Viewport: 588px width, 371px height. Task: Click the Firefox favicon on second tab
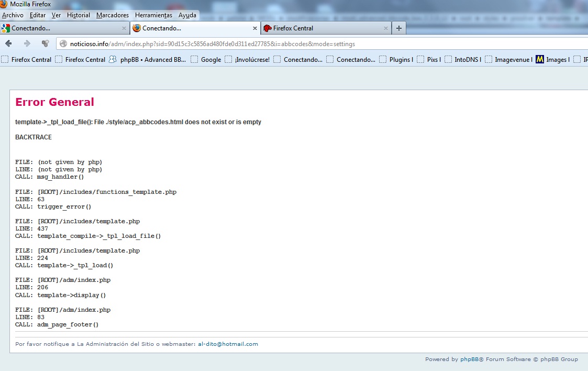tap(137, 28)
